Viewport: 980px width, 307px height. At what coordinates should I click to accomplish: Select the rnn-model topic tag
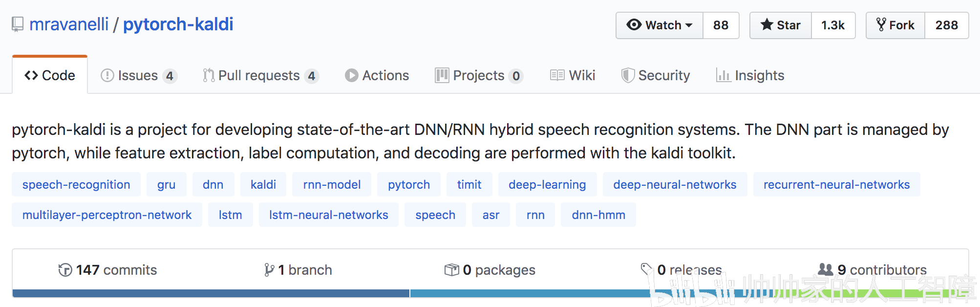point(332,184)
